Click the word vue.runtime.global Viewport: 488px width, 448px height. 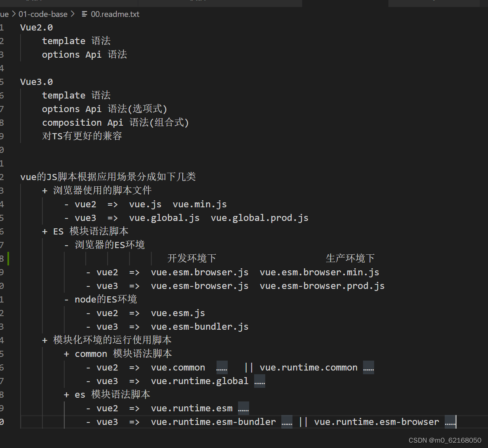(200, 381)
